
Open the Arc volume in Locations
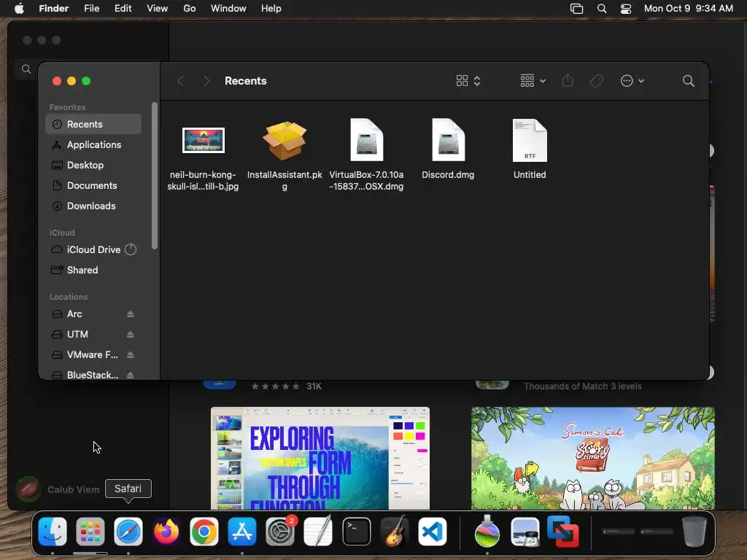(x=74, y=314)
